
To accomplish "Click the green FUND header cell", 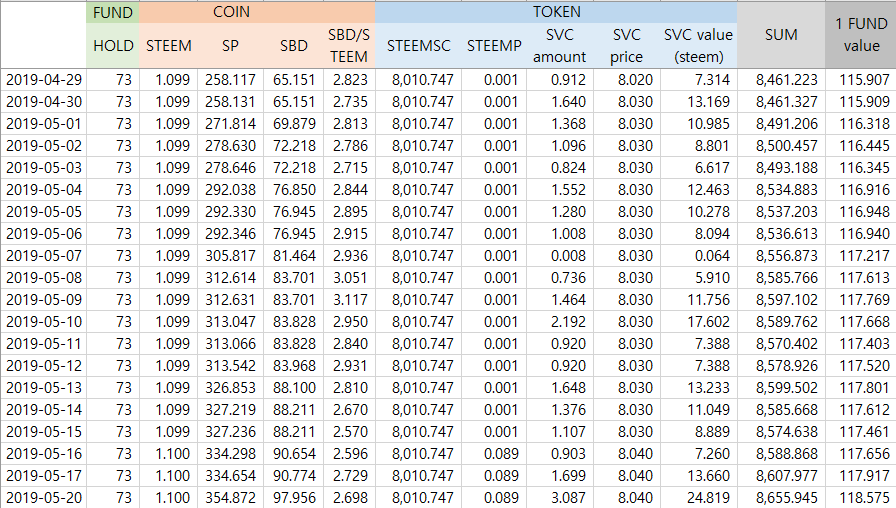I will (x=112, y=13).
